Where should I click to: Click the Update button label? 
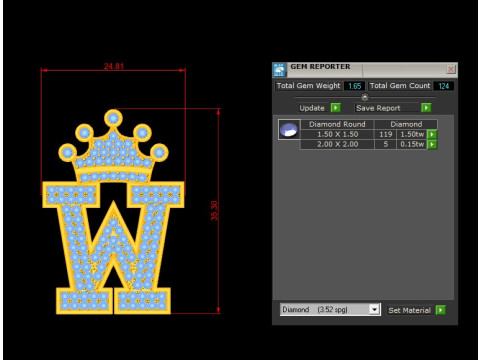(312, 108)
